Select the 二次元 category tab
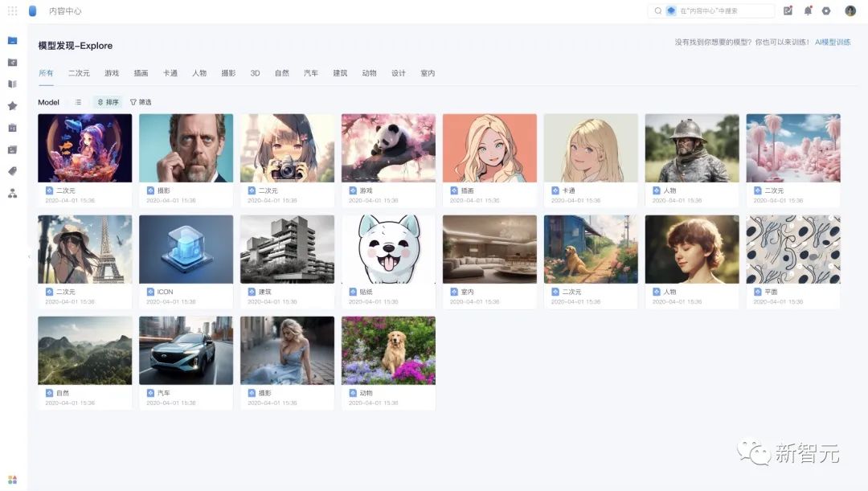The width and height of the screenshot is (868, 491). [x=78, y=72]
